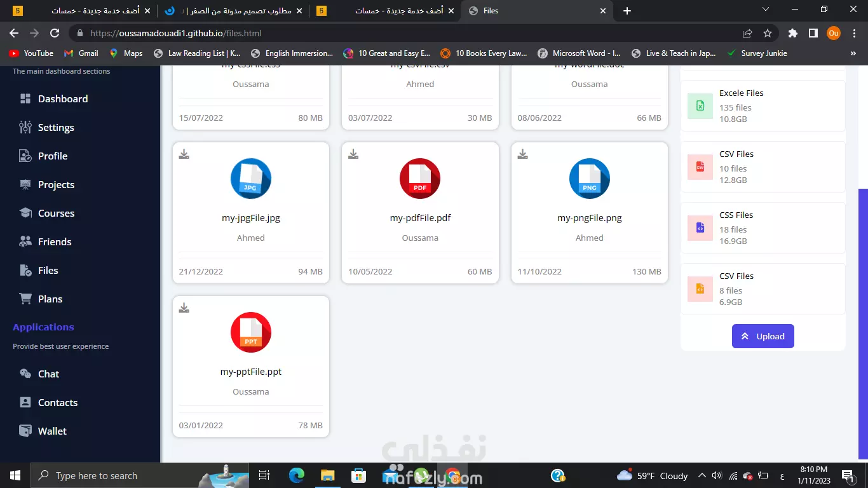Image resolution: width=868 pixels, height=488 pixels.
Task: Click my-pdfFile.pdf file name
Action: 420,218
